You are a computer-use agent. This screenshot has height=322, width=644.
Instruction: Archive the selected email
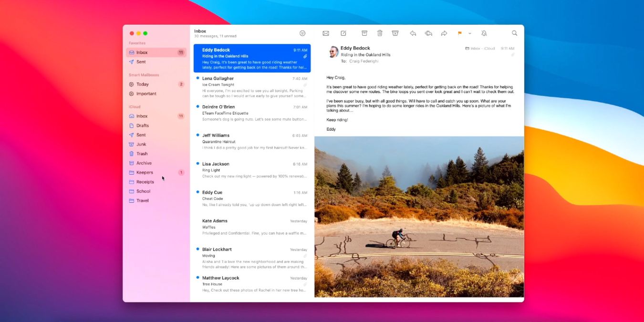click(364, 33)
